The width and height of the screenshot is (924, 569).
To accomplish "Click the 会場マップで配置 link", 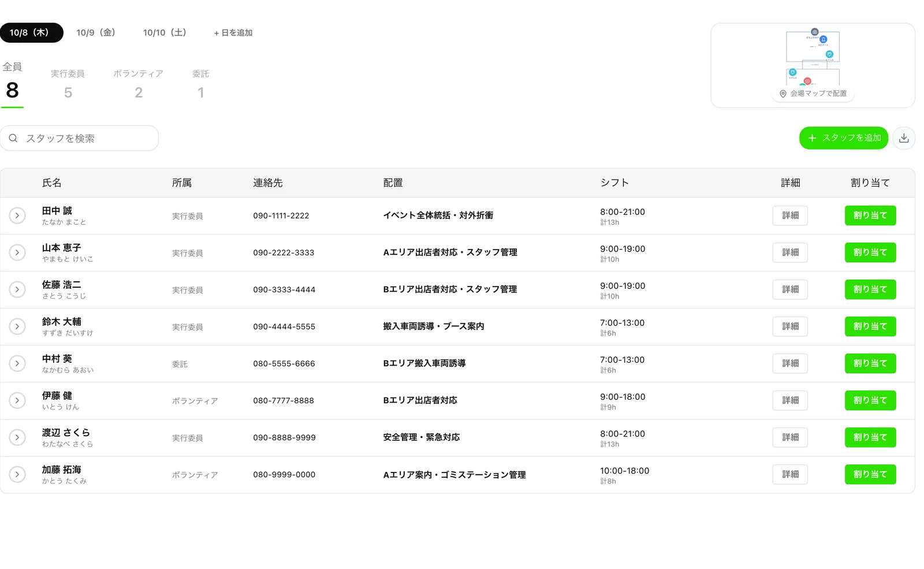I will point(813,94).
